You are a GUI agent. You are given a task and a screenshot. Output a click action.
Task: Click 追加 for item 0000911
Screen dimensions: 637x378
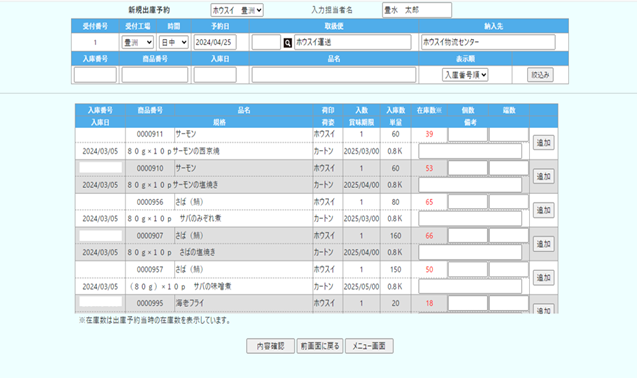[x=544, y=143]
